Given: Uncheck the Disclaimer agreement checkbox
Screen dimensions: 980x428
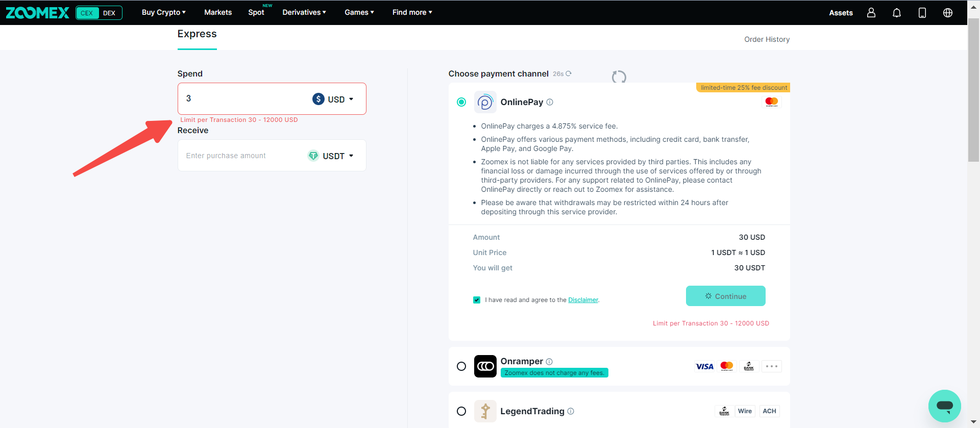Looking at the screenshot, I should 477,300.
